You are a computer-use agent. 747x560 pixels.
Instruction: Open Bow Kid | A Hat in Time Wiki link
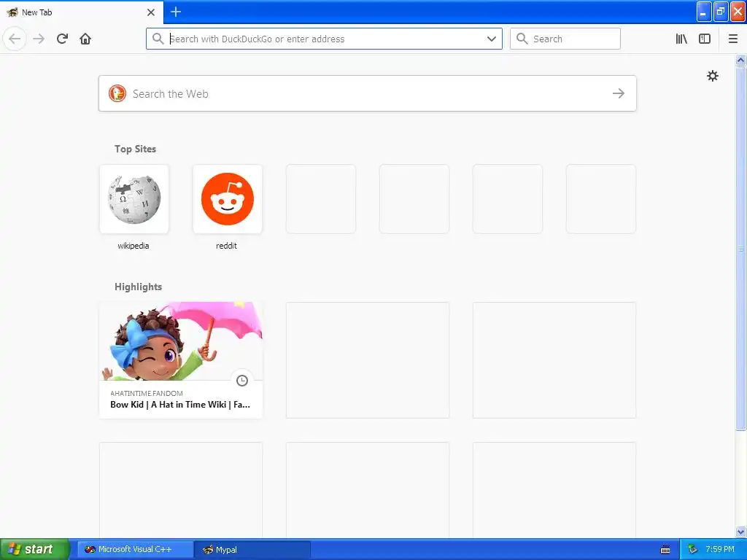click(180, 404)
